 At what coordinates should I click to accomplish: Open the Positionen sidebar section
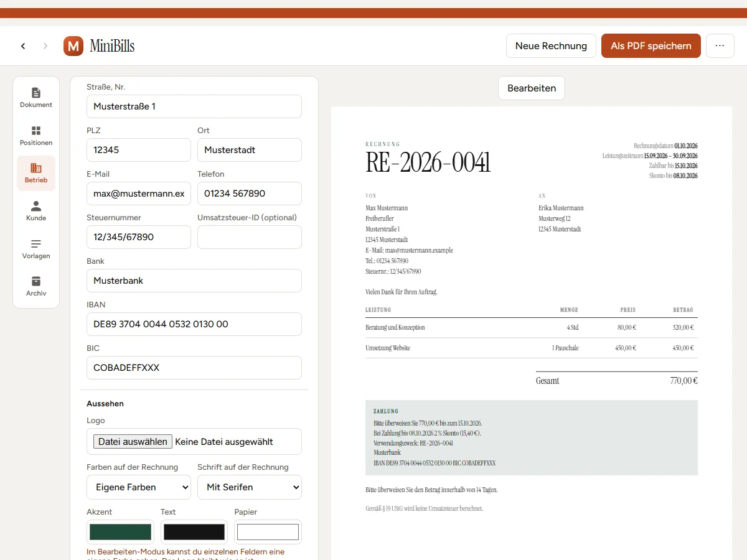tap(36, 136)
